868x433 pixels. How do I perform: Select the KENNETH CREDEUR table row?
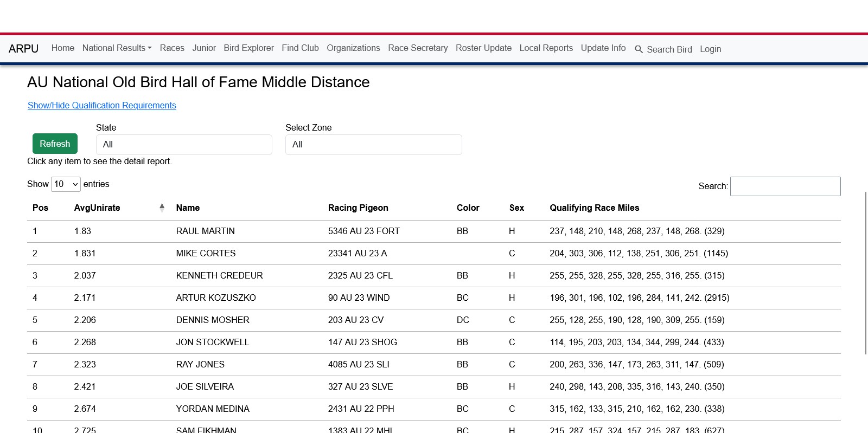219,276
